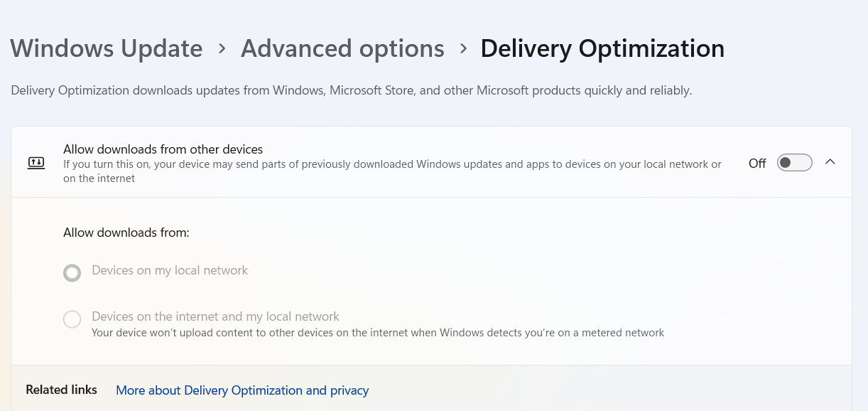The height and width of the screenshot is (411, 868).
Task: Click the 'send parts of previously downloaded' description
Action: click(392, 164)
